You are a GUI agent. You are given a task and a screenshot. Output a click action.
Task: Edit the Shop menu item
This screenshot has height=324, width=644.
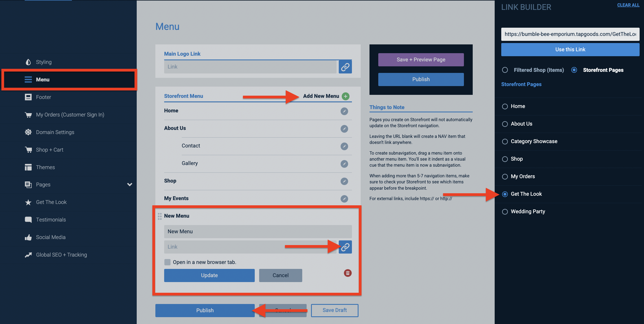pyautogui.click(x=344, y=181)
